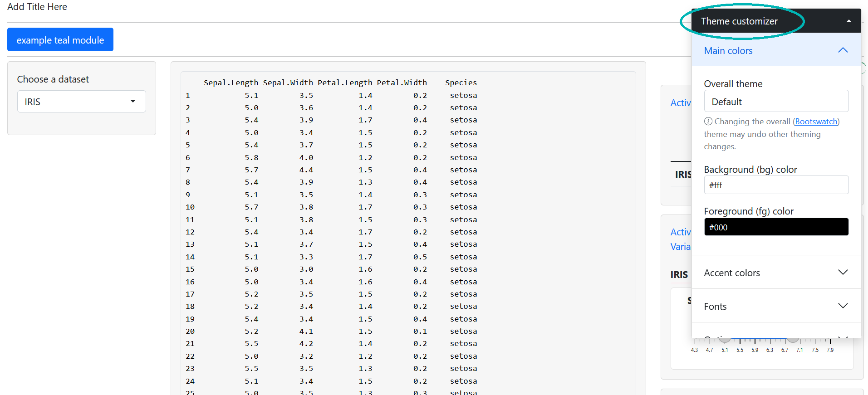Click the left handle of the range slider
The image size is (868, 395).
(x=725, y=340)
